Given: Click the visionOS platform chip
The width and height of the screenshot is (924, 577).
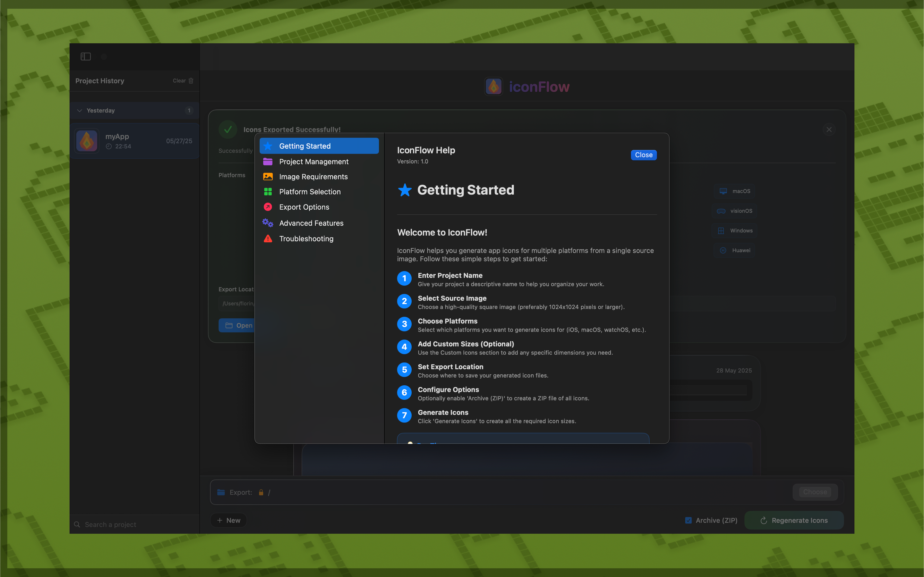Looking at the screenshot, I should (735, 211).
